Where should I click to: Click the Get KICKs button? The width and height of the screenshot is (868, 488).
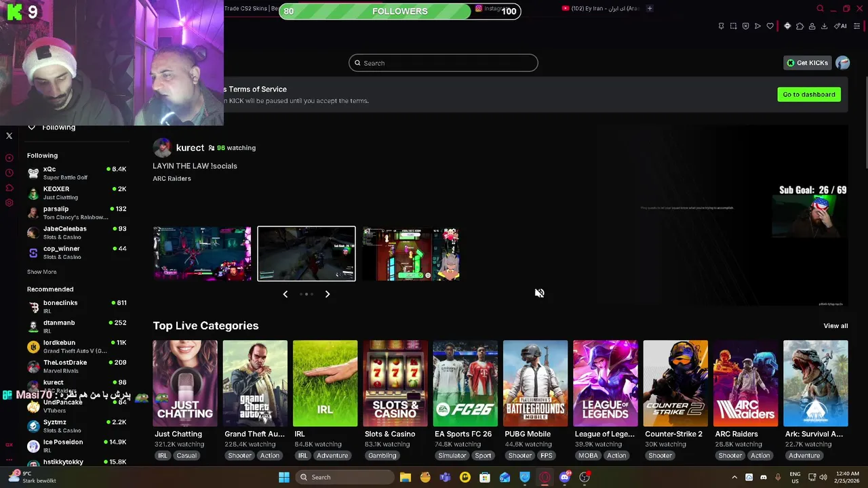coord(807,63)
